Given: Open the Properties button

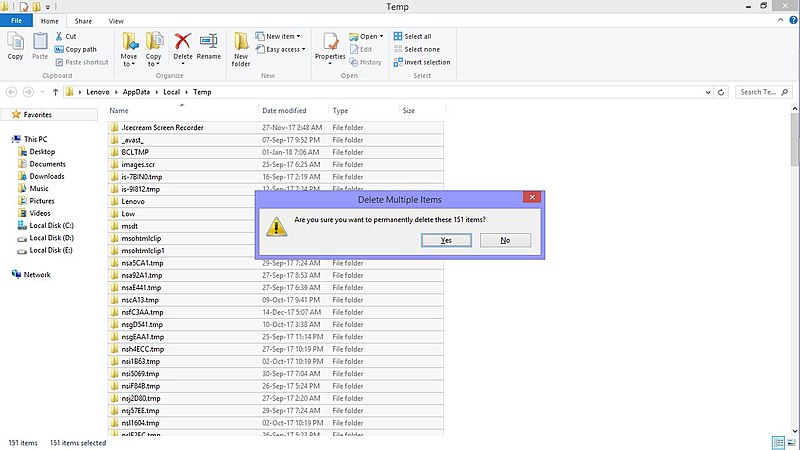Looking at the screenshot, I should tap(330, 48).
